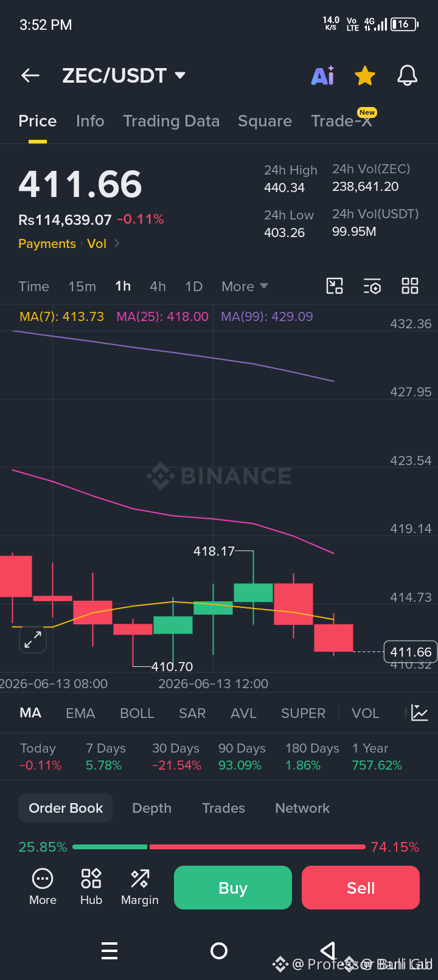Tap the Android home circle icon

pyautogui.click(x=219, y=951)
